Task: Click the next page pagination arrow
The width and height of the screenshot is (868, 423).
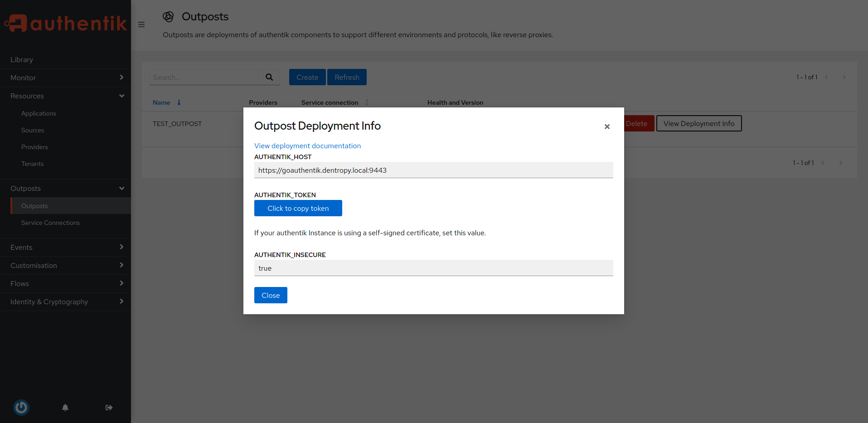Action: coord(844,77)
